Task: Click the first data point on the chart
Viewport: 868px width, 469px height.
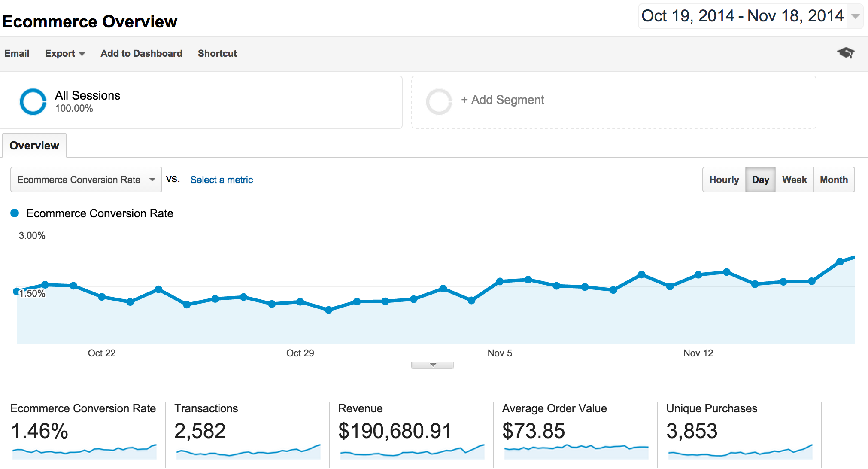Action: pos(17,292)
